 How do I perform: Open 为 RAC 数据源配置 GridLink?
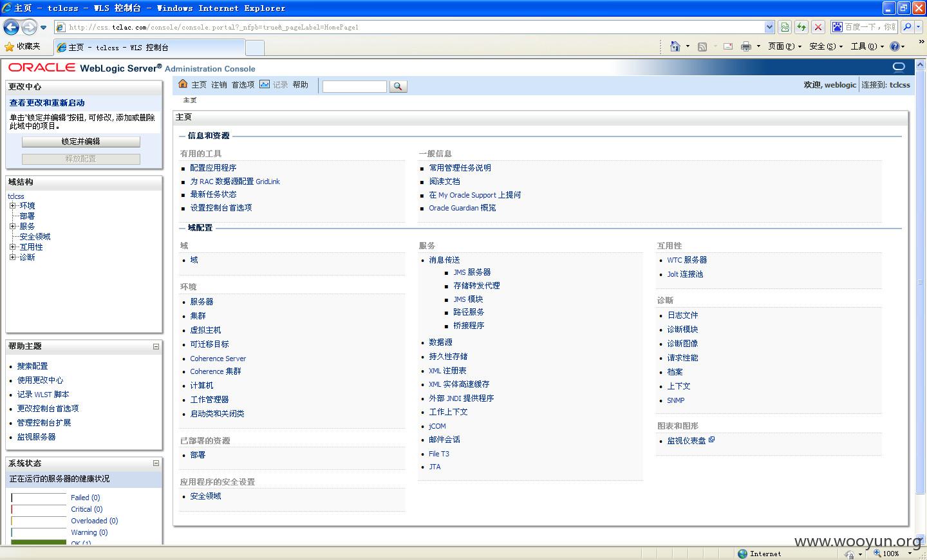click(235, 182)
